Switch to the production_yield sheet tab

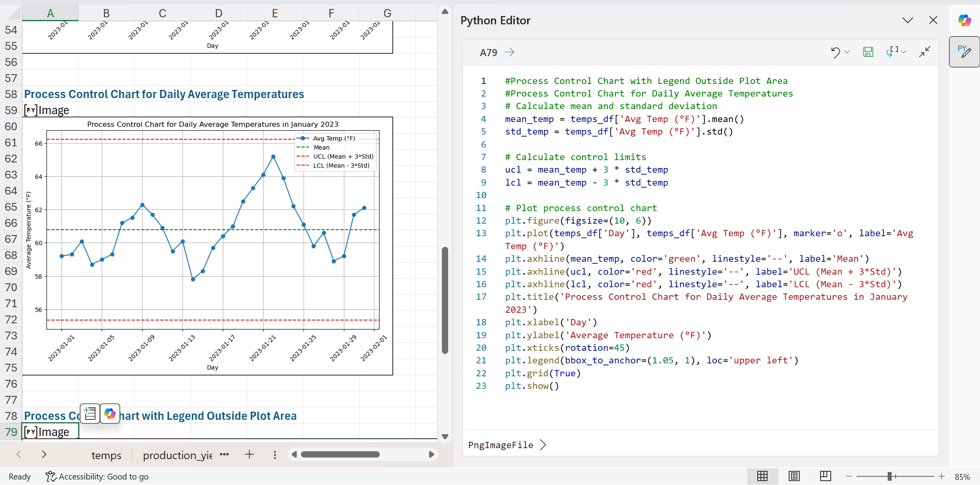177,455
